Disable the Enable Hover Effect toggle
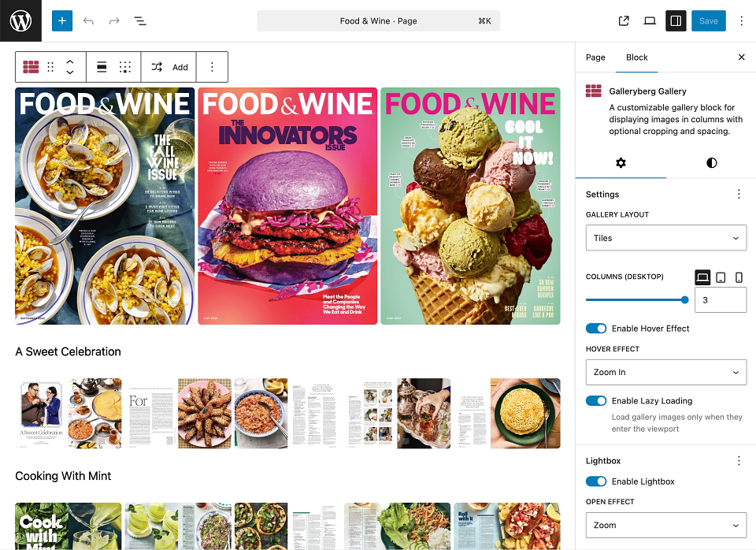This screenshot has width=756, height=550. pos(596,329)
